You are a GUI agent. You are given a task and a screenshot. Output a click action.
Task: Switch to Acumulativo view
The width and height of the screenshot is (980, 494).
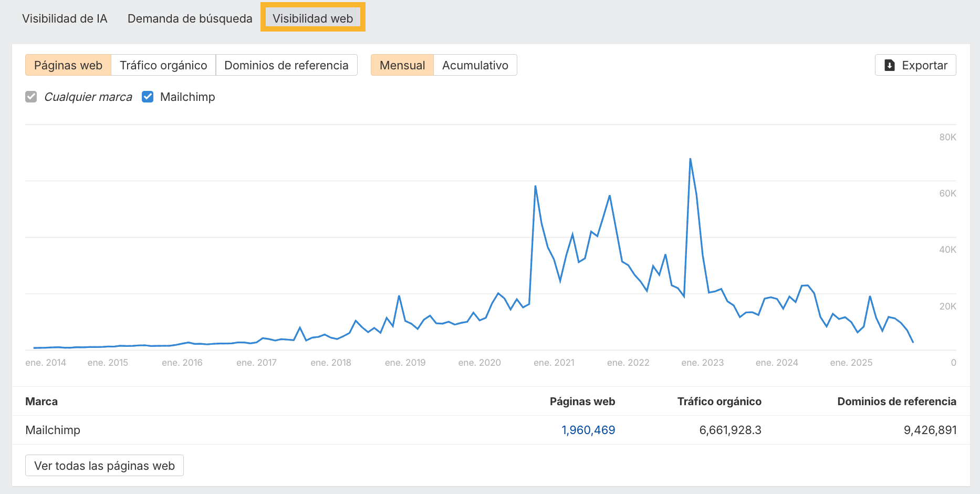(475, 65)
